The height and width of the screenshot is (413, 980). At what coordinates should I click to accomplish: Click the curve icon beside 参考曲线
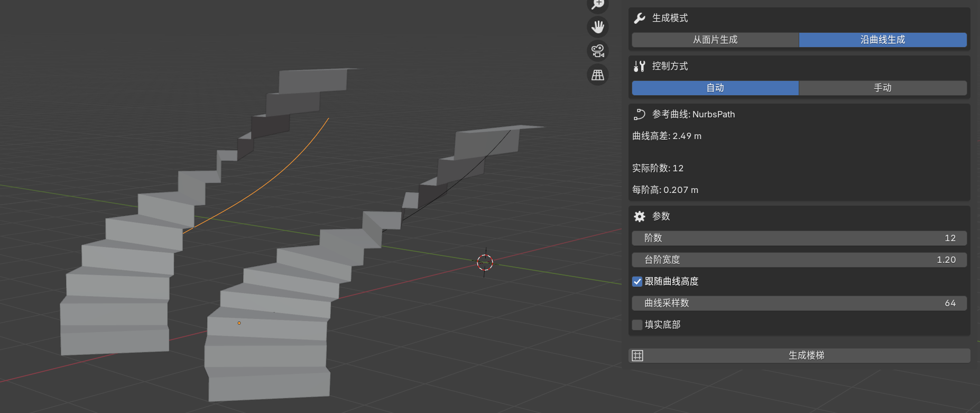(640, 114)
